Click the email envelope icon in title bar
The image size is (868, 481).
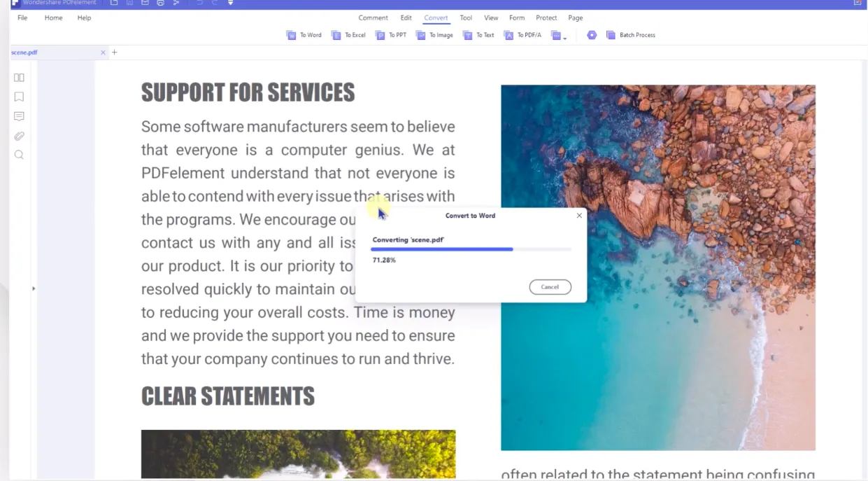pyautogui.click(x=145, y=3)
